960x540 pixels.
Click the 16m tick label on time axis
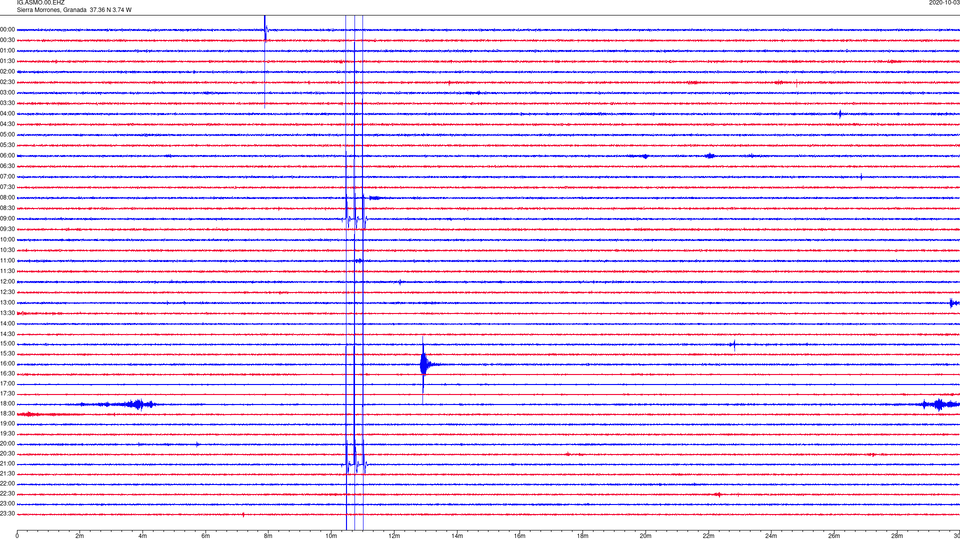520,536
